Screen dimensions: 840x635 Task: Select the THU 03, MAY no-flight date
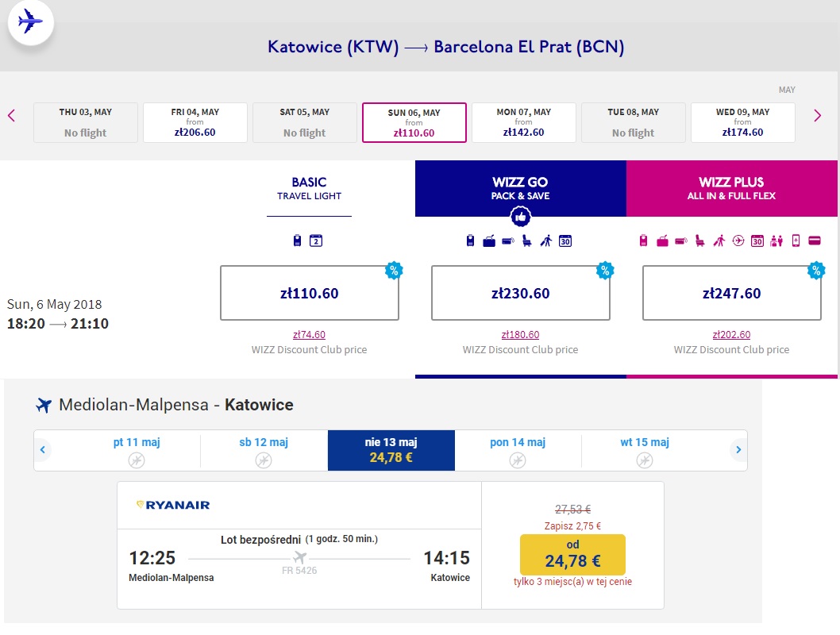(85, 122)
